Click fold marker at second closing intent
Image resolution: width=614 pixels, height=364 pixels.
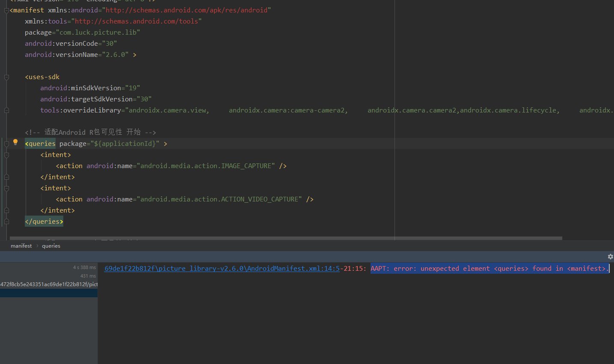[x=6, y=210]
